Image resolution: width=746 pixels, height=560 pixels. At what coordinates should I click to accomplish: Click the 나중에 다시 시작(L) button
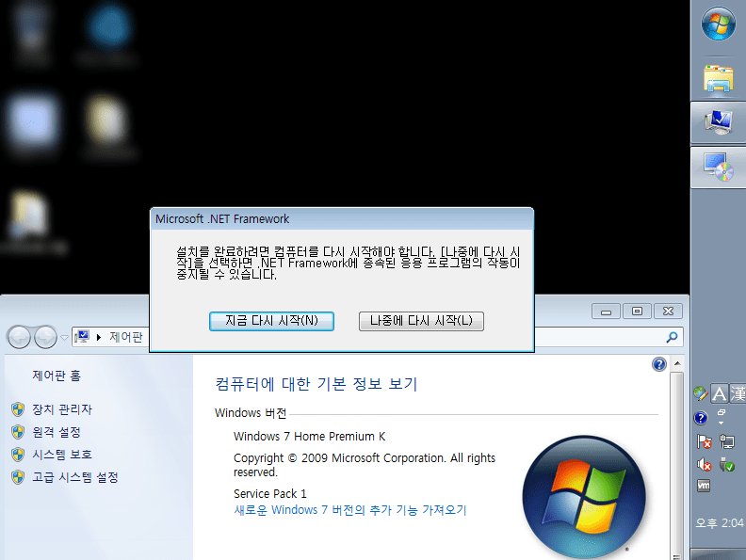pyautogui.click(x=421, y=321)
